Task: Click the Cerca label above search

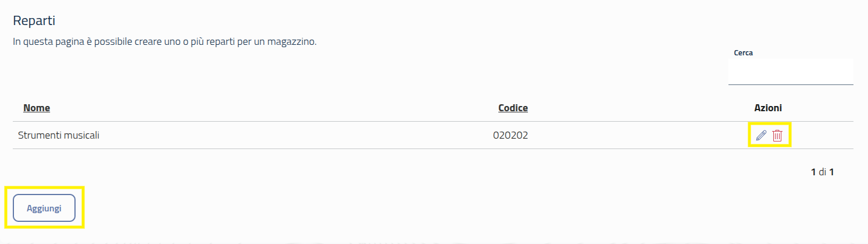Action: tap(743, 53)
